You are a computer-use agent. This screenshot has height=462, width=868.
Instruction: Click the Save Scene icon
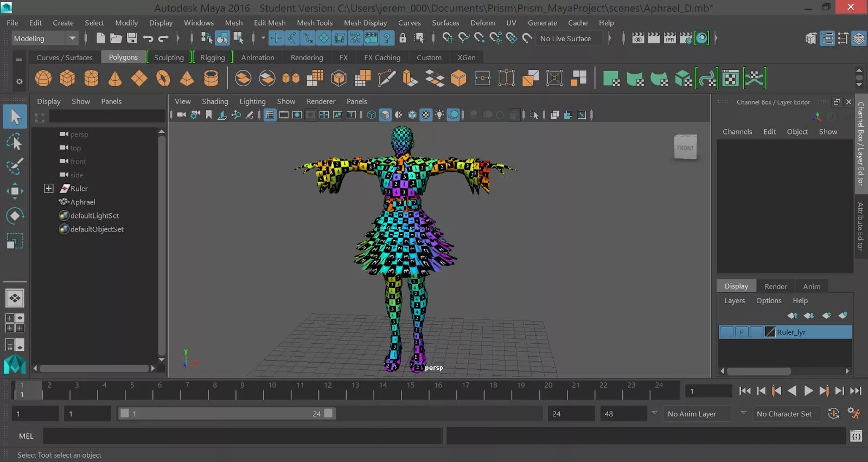click(x=132, y=38)
